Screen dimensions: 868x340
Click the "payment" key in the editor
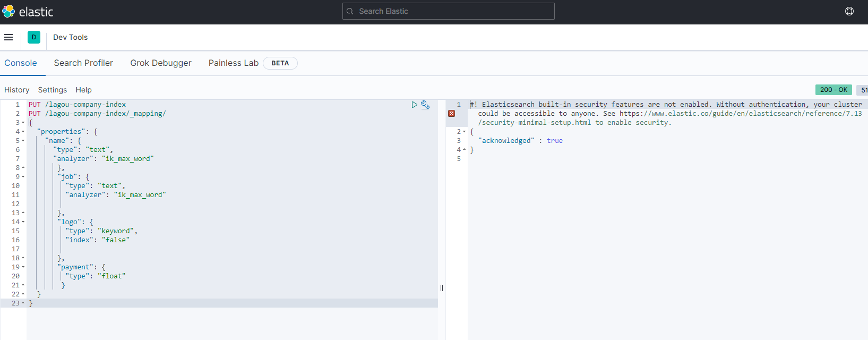tap(75, 267)
